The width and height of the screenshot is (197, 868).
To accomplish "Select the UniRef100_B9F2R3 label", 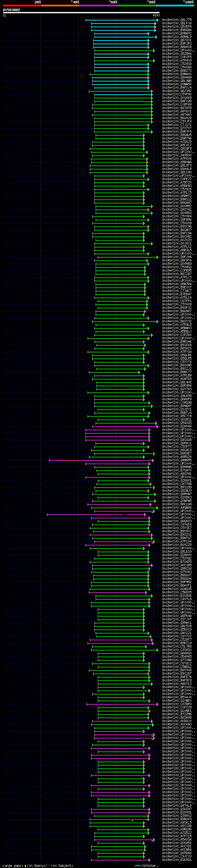I will 177,43.
